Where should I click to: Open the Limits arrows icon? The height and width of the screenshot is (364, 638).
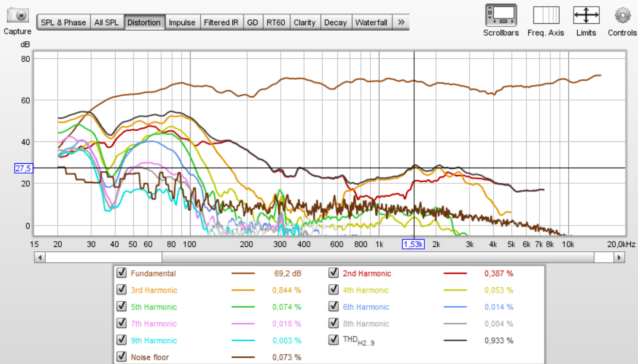[586, 15]
